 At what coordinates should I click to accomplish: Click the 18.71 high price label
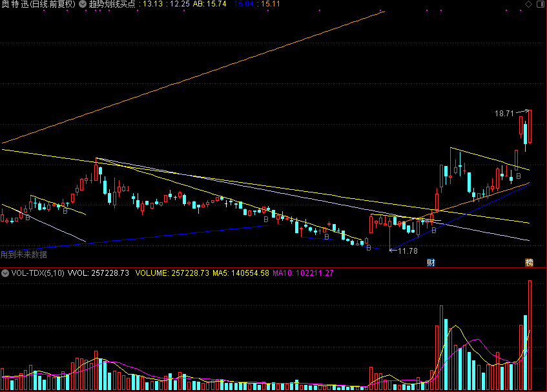[x=504, y=114]
